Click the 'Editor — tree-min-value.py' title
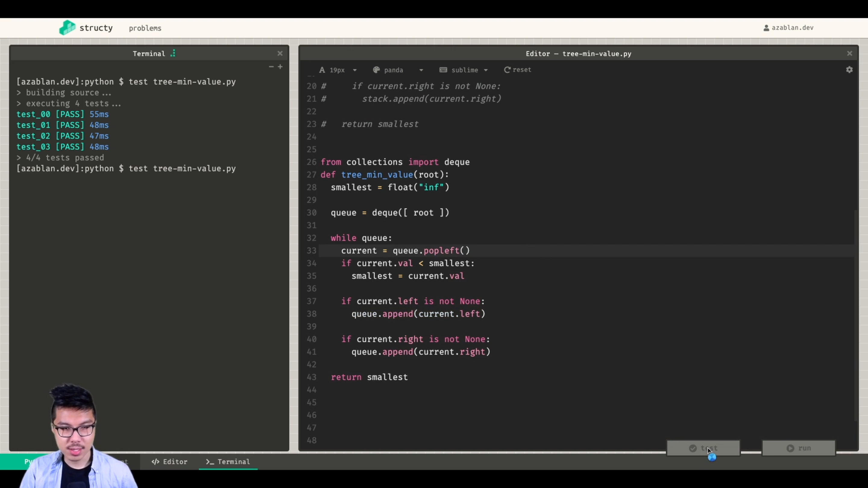Screen dimensions: 868x488 point(578,54)
